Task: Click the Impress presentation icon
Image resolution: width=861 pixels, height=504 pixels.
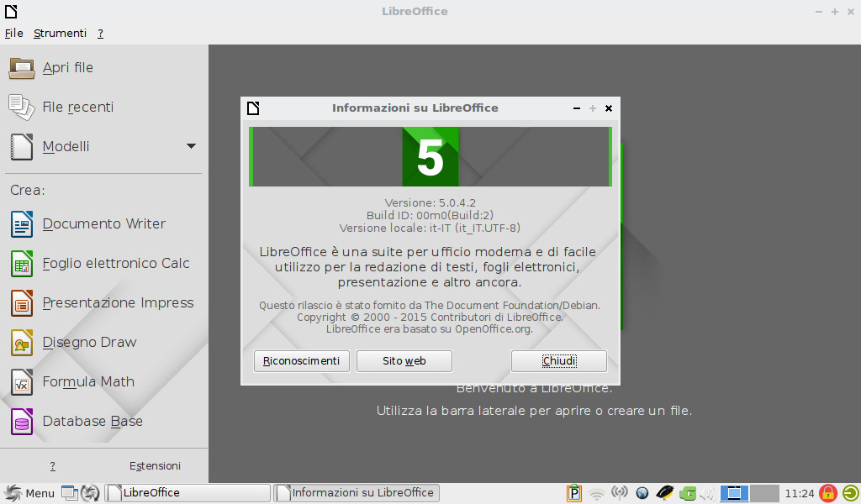Action: 21,302
